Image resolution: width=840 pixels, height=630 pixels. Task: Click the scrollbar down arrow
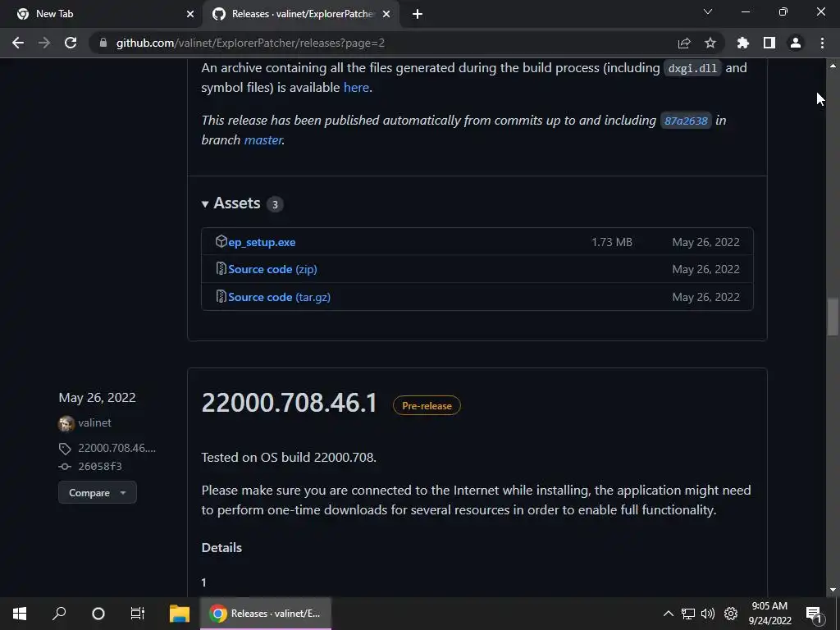833,590
